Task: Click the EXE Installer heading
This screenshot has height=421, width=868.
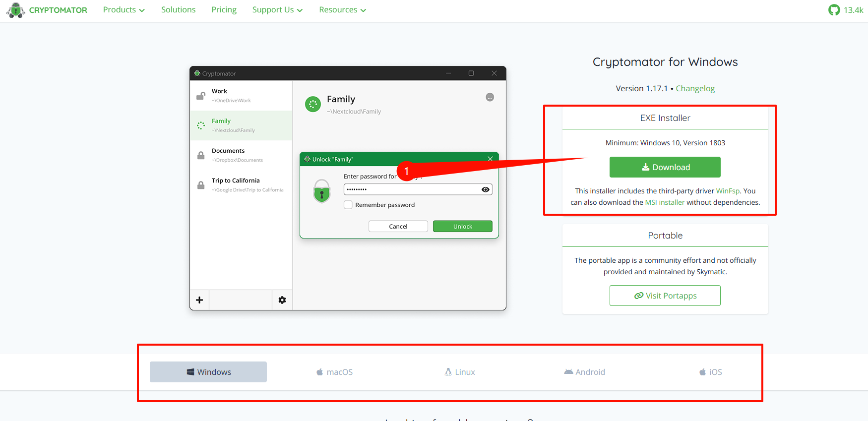Action: point(665,118)
